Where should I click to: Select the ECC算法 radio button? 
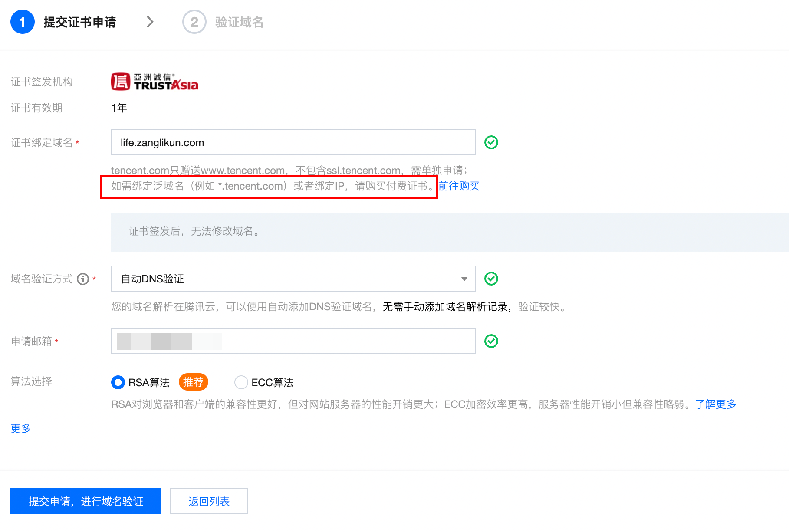coord(241,382)
